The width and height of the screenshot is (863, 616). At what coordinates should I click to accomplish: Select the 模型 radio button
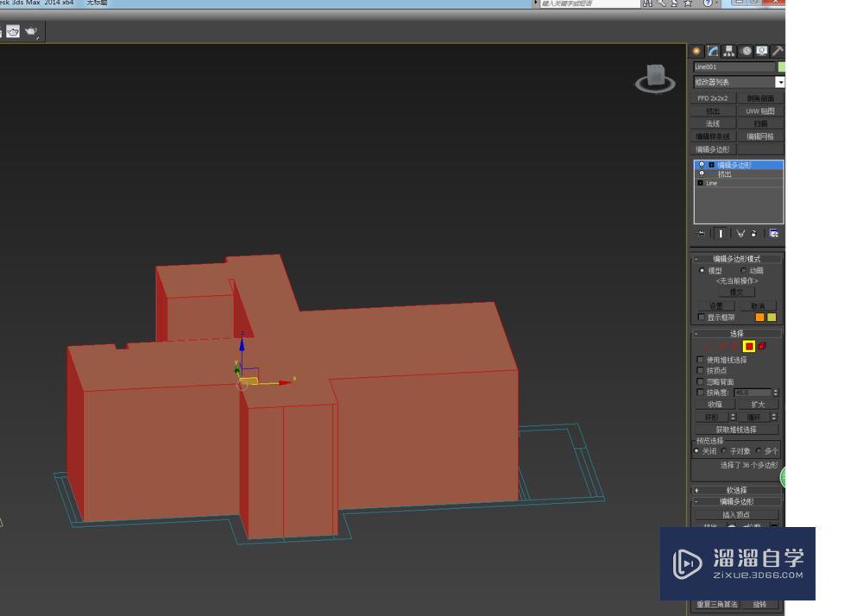[x=702, y=271]
